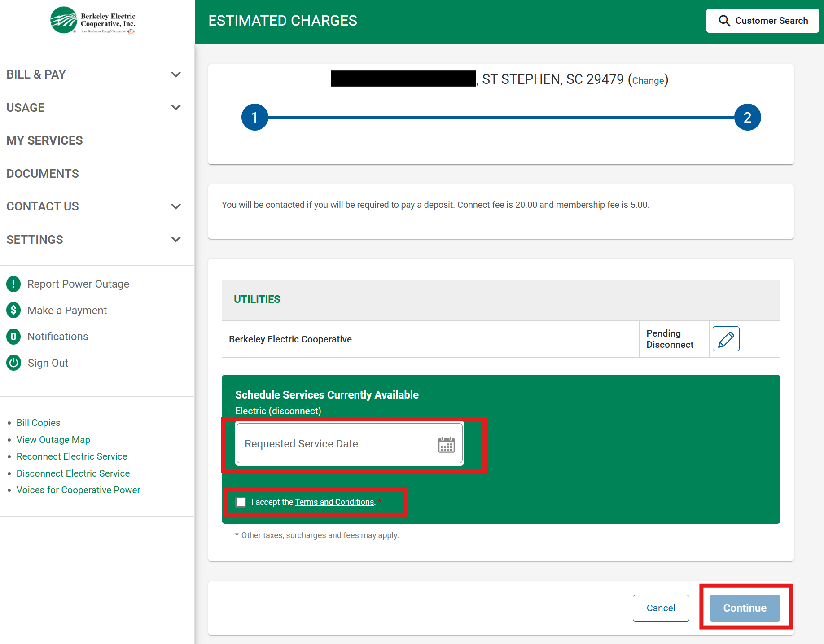Open Disconnect Electric Service link
This screenshot has width=824, height=644.
tap(73, 473)
